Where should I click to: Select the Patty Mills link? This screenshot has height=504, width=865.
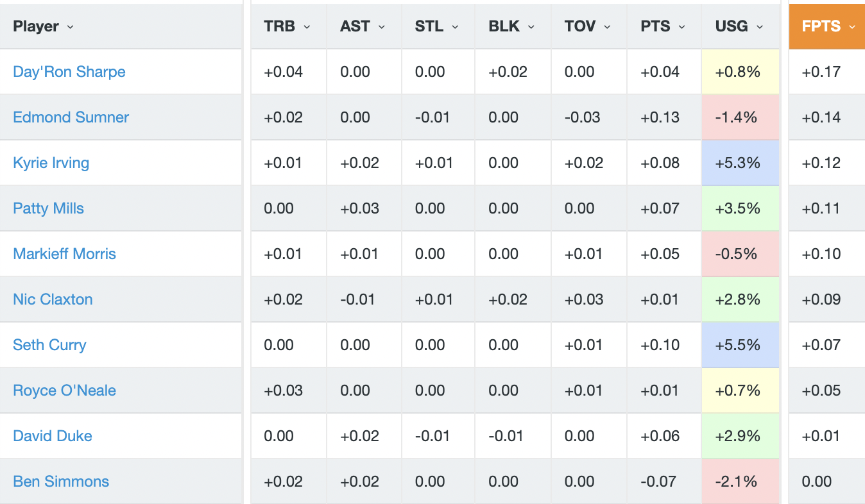(x=48, y=208)
